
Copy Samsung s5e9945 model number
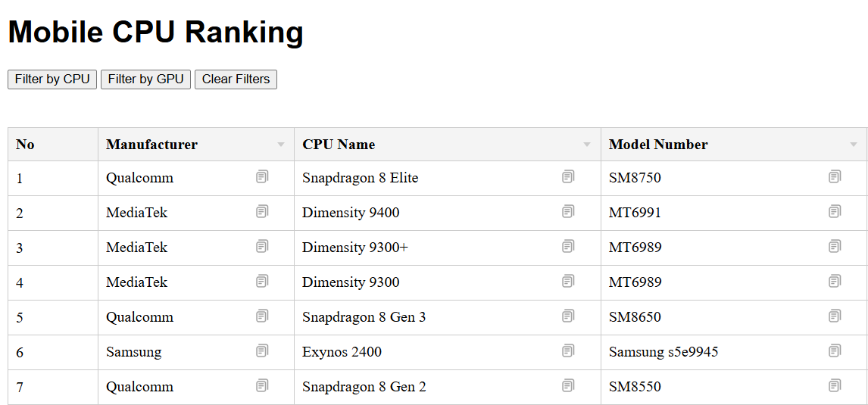coord(835,350)
